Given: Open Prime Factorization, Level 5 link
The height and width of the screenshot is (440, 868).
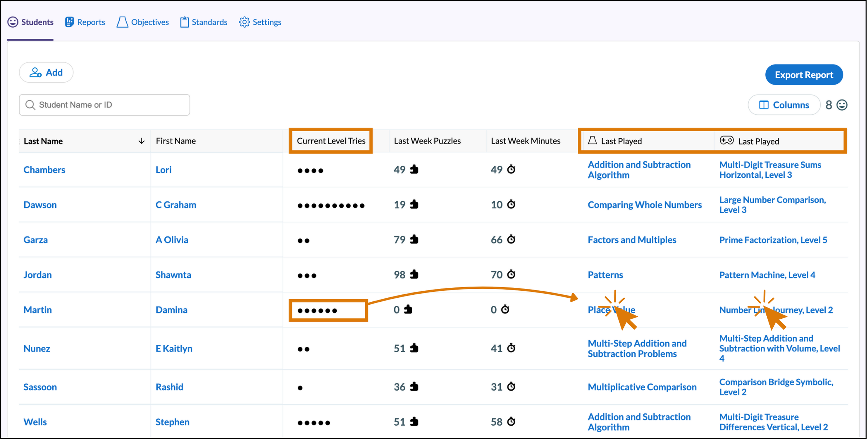Looking at the screenshot, I should (773, 240).
